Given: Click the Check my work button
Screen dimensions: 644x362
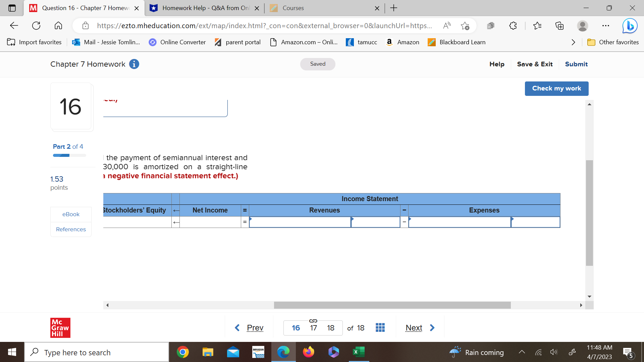Looking at the screenshot, I should point(556,88).
